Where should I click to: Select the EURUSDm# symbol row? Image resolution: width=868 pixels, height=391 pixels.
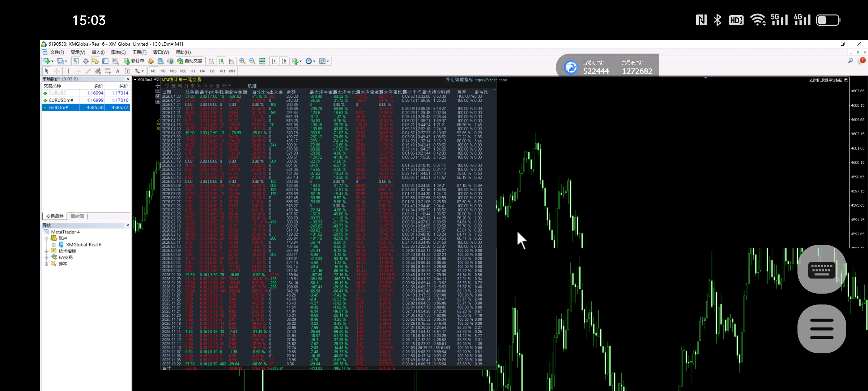tap(61, 100)
